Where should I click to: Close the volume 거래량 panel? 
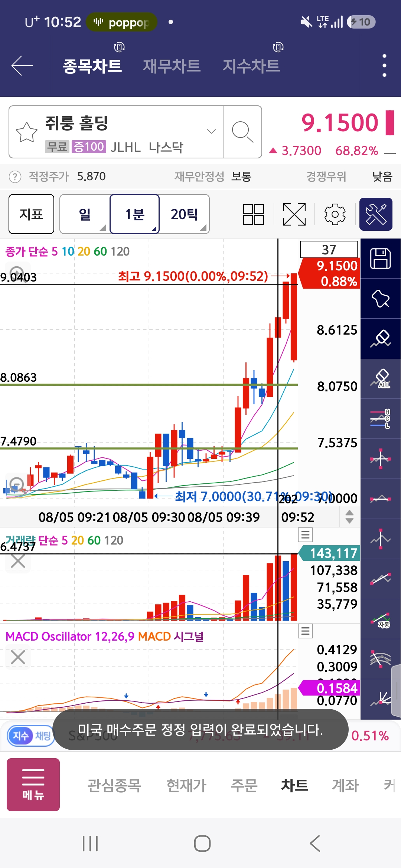[18, 561]
